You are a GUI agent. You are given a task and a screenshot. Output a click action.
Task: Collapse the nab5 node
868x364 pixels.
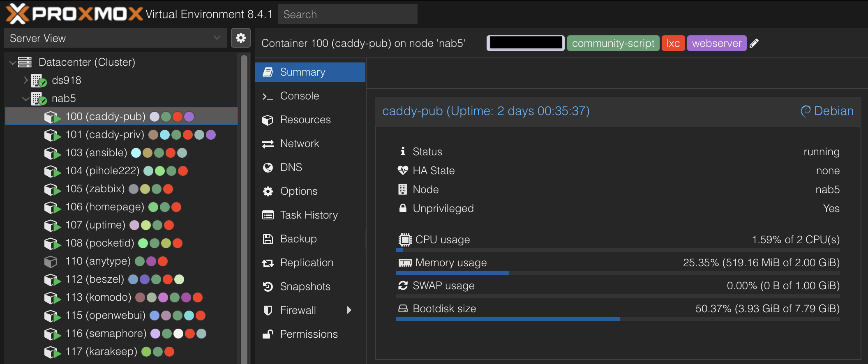click(26, 99)
